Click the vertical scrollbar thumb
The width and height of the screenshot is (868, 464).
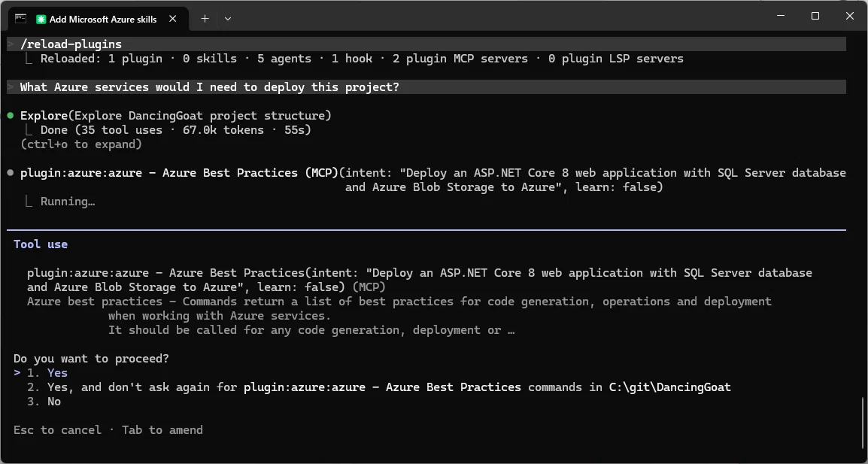[863, 424]
